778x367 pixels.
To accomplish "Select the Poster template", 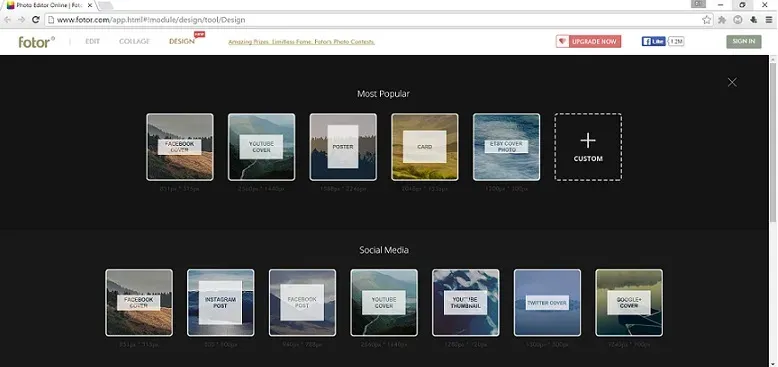I will click(343, 147).
